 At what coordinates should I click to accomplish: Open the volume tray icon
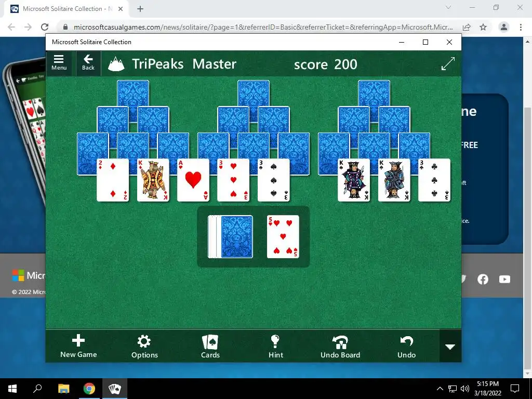465,389
